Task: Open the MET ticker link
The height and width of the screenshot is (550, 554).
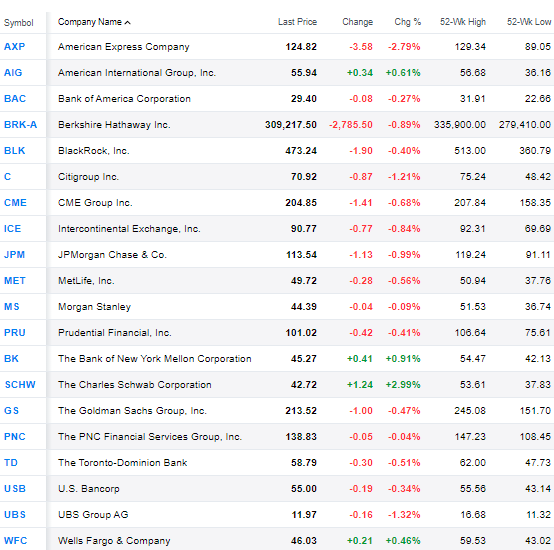Action: coord(15,281)
